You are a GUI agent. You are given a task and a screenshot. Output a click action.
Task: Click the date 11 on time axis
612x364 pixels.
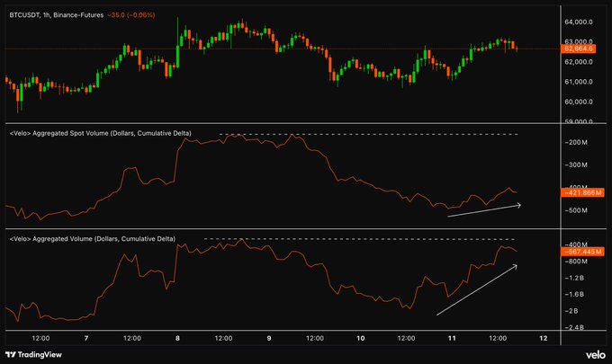point(452,338)
